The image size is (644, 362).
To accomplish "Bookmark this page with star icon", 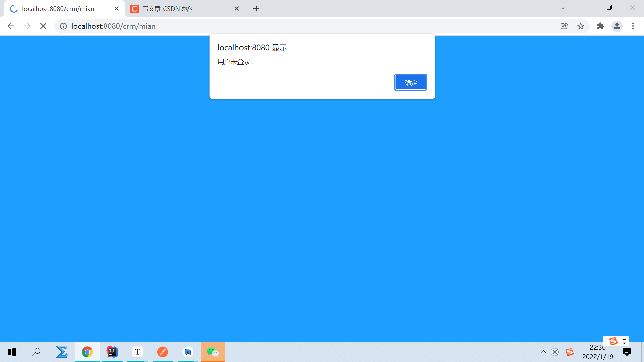I will [x=581, y=26].
